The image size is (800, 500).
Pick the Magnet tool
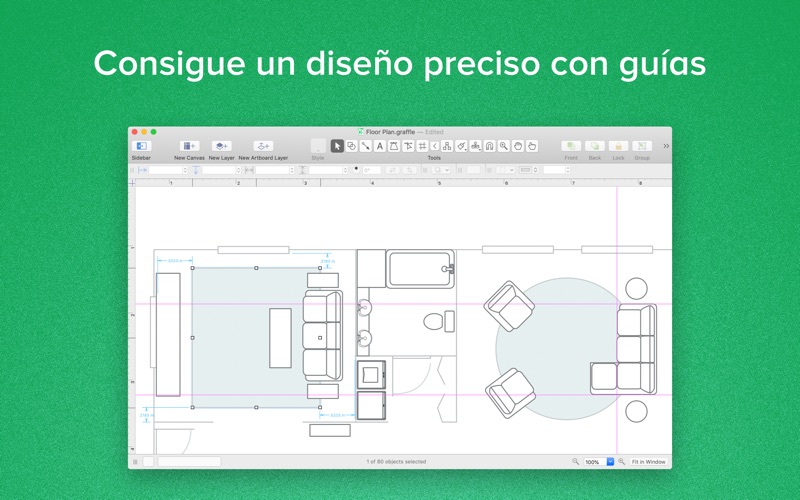489,146
